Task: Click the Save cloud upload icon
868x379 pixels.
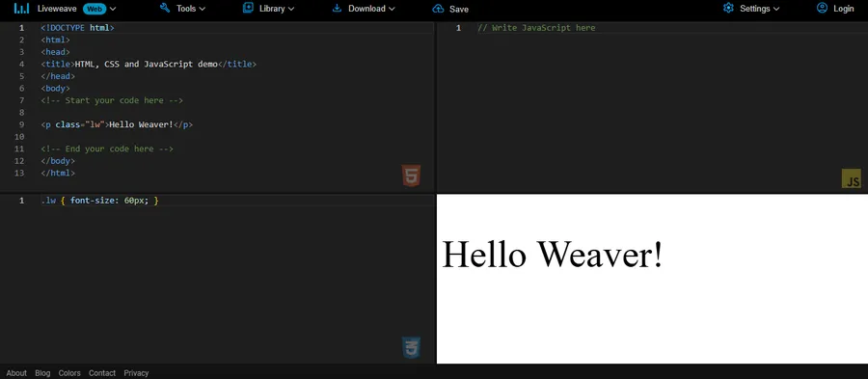Action: click(x=438, y=9)
